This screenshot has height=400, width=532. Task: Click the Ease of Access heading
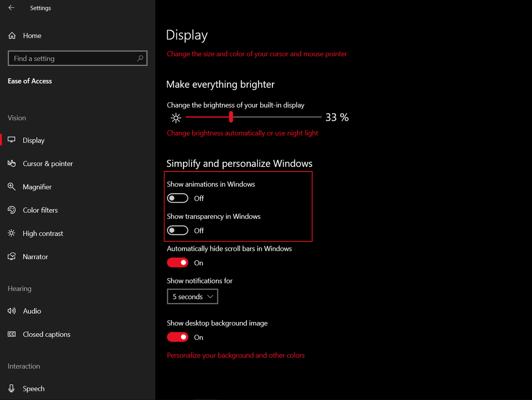pyautogui.click(x=30, y=81)
